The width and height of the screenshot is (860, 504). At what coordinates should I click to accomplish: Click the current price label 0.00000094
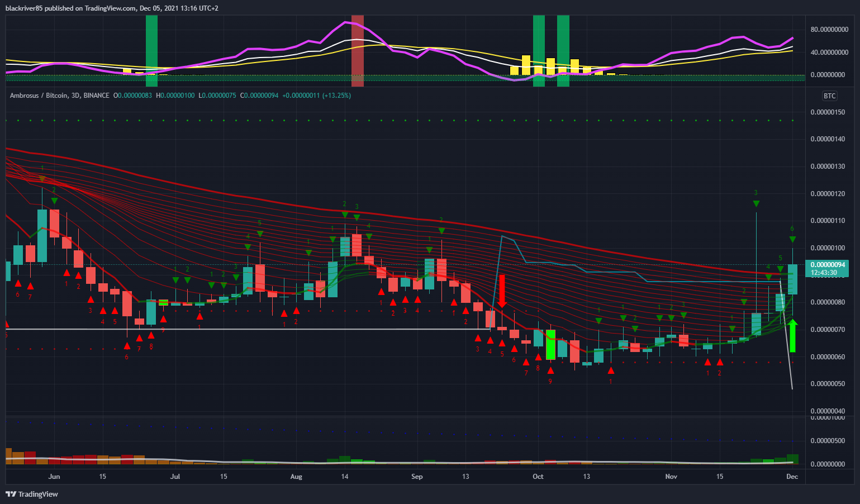pyautogui.click(x=828, y=265)
